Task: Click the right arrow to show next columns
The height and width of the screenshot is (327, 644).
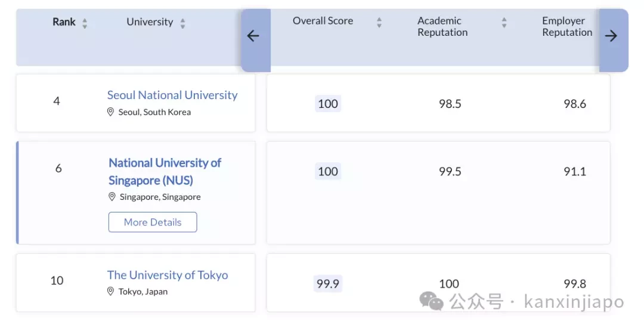Action: 611,36
